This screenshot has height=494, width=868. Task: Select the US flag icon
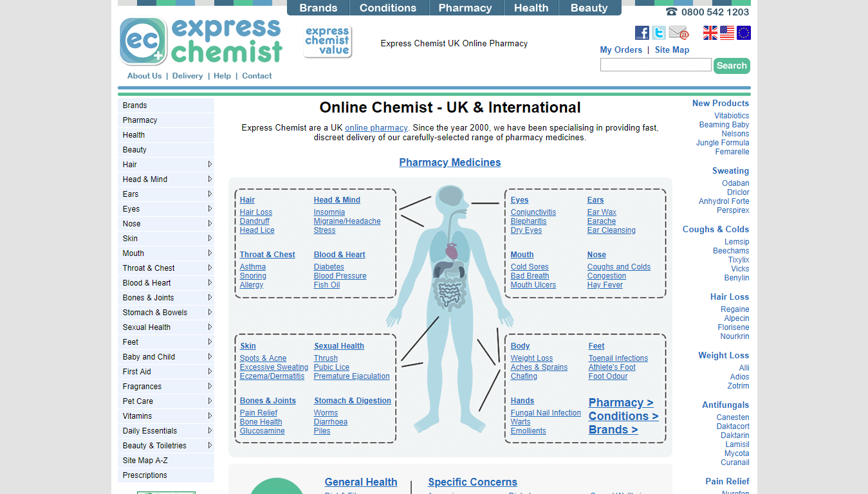tap(727, 33)
